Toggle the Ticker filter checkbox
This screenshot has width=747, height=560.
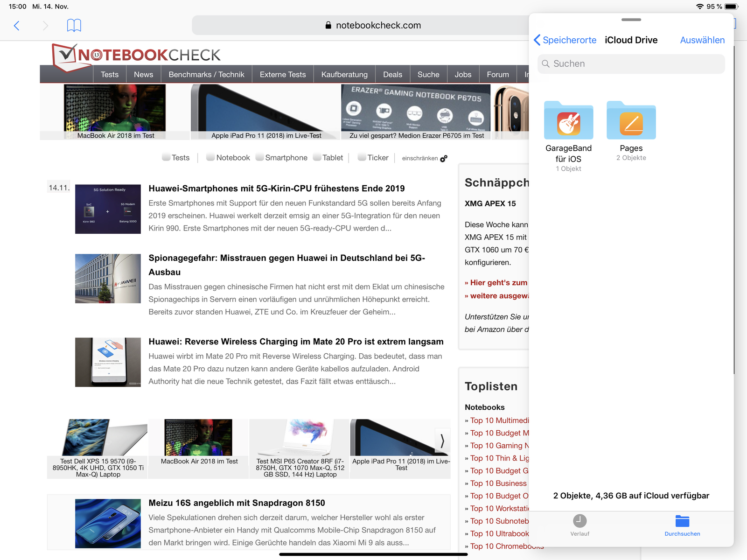(362, 157)
